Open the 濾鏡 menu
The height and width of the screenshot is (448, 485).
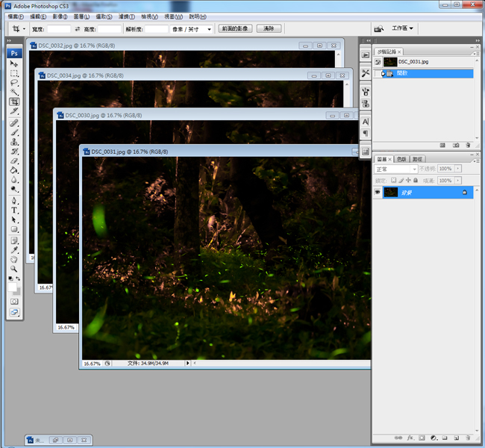(125, 16)
